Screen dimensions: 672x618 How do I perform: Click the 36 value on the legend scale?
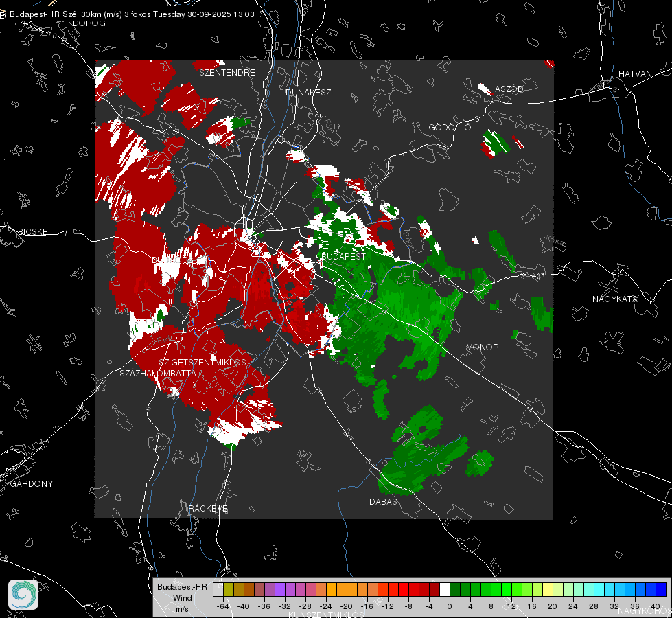[x=635, y=606]
